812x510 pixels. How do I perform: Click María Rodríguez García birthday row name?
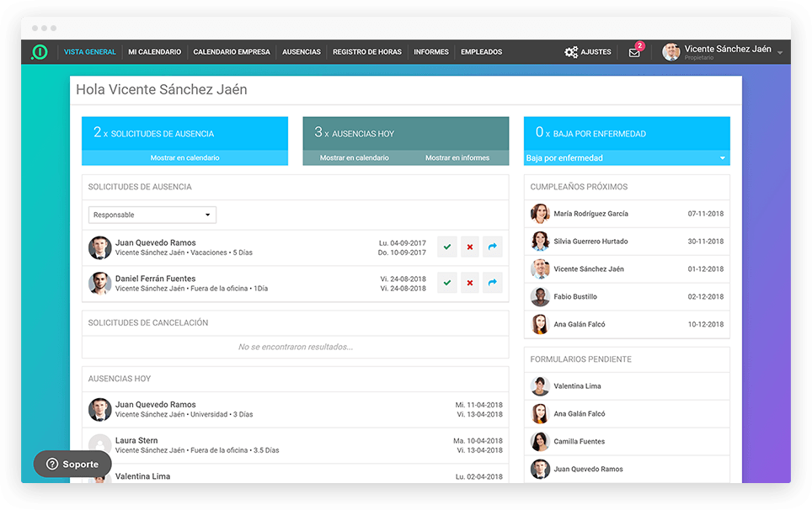[x=590, y=214]
